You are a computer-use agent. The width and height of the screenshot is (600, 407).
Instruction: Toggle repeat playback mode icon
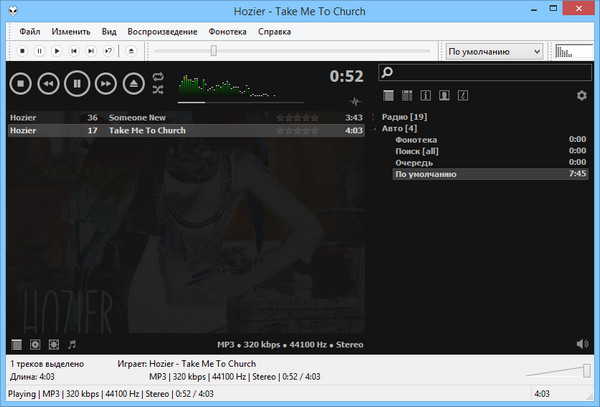tap(158, 77)
